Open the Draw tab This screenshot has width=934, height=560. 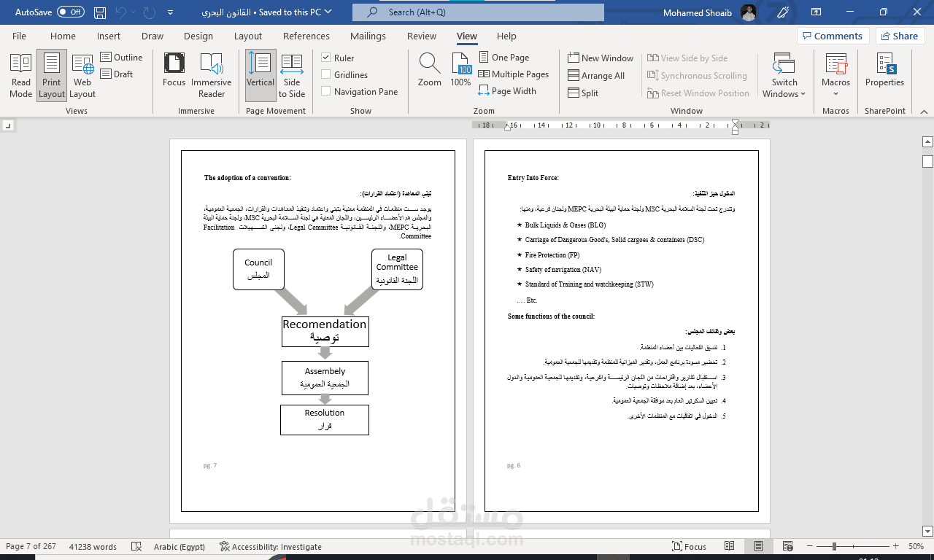coord(153,36)
